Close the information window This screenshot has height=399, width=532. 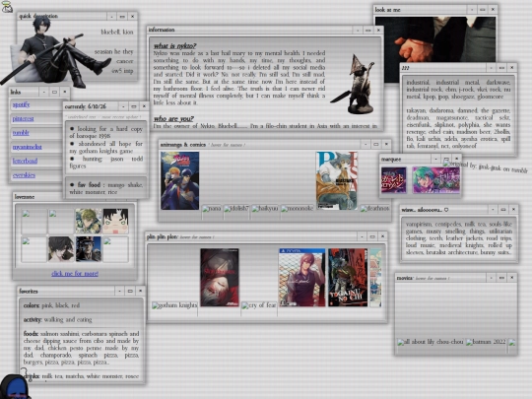378,31
